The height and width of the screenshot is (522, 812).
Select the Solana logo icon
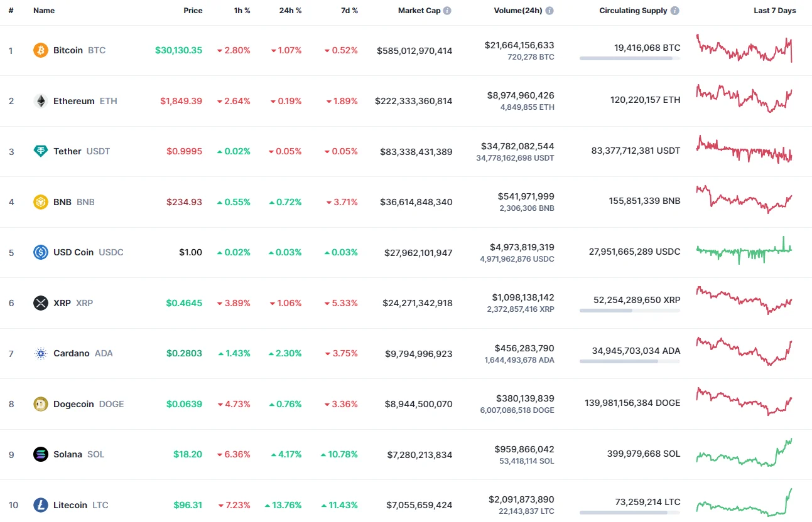pos(40,454)
